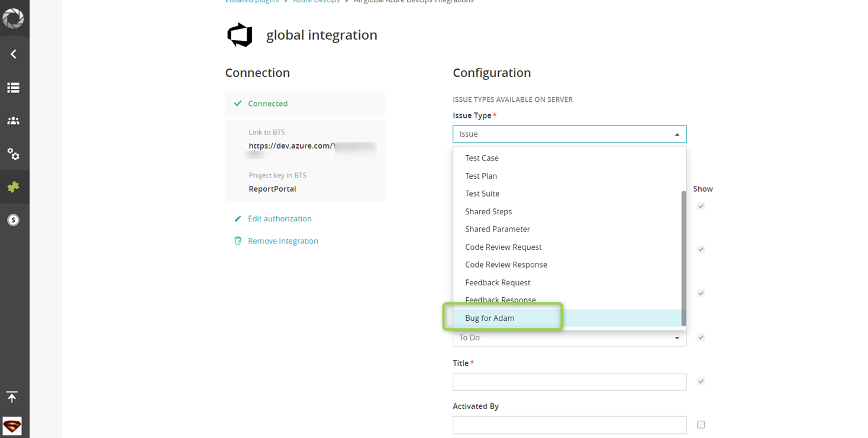Toggle the topmost Show checkbox in Configuration
This screenshot has height=438, width=868.
point(701,206)
